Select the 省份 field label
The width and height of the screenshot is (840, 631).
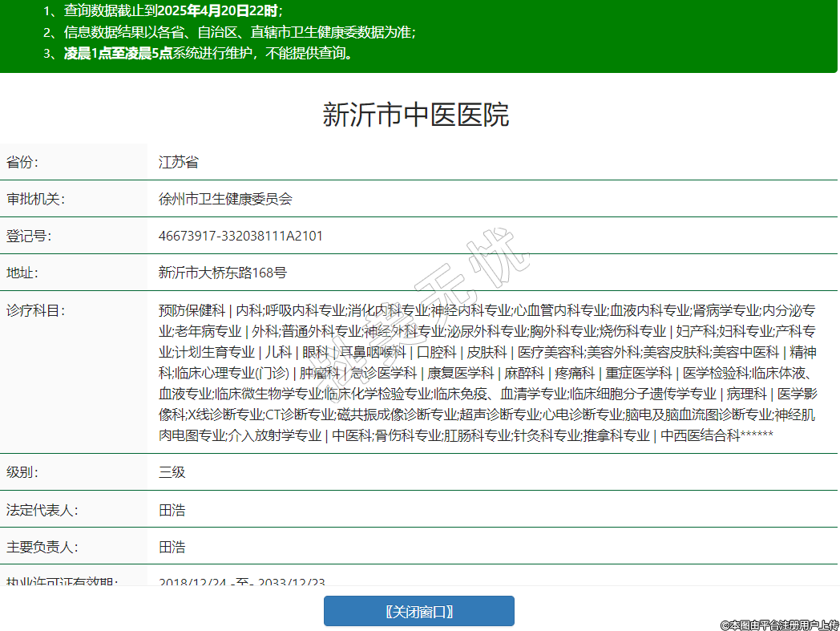(22, 162)
